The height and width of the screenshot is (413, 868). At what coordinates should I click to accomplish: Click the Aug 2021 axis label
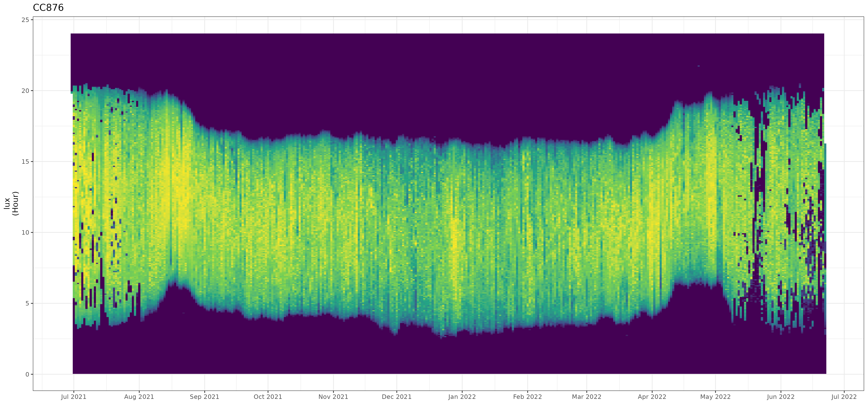139,397
